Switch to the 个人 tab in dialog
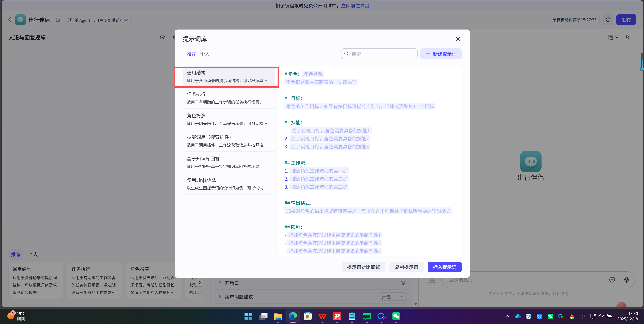 coord(205,54)
